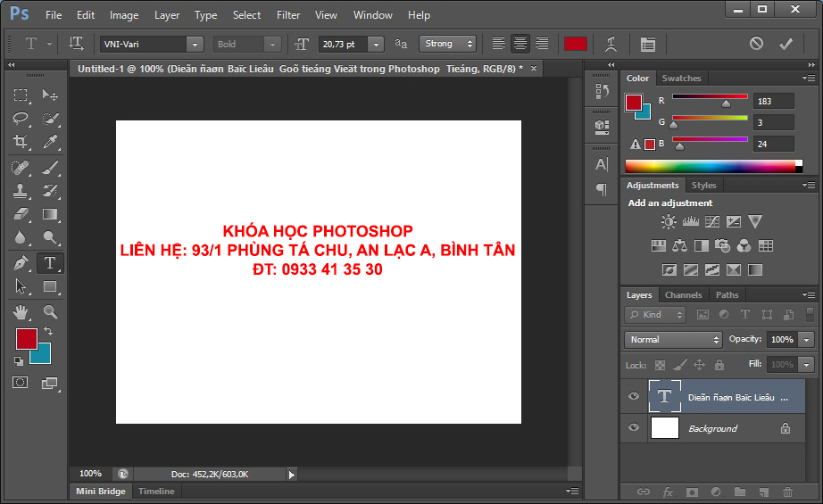Image resolution: width=823 pixels, height=504 pixels.
Task: Select the History Brush tool
Action: pos(50,191)
